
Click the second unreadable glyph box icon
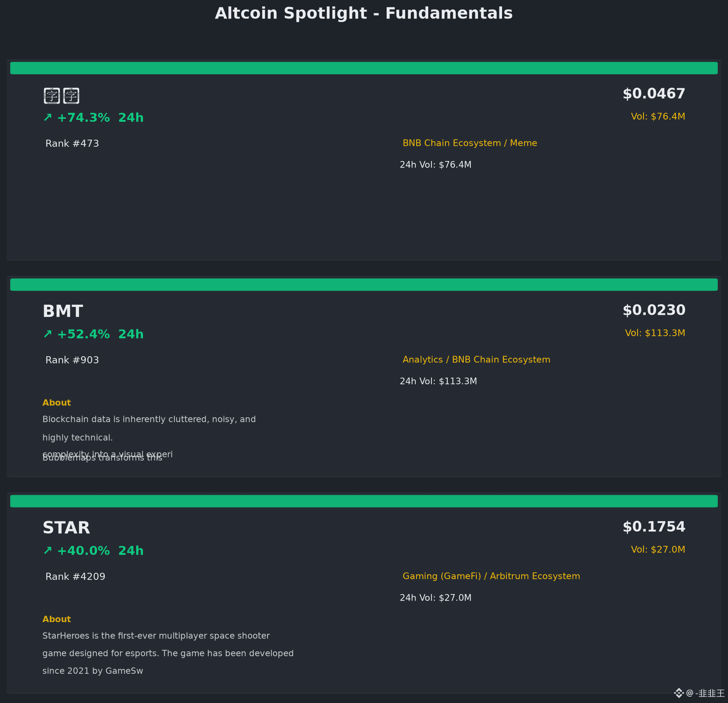(x=71, y=96)
